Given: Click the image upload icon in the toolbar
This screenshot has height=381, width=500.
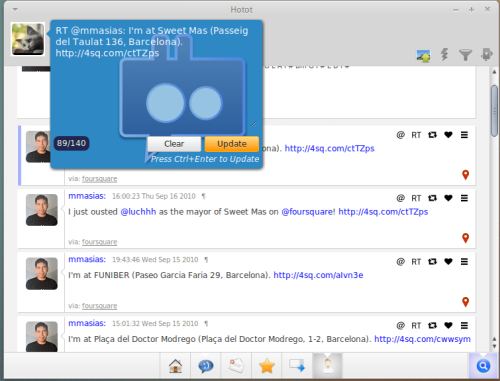Looking at the screenshot, I should coord(423,55).
